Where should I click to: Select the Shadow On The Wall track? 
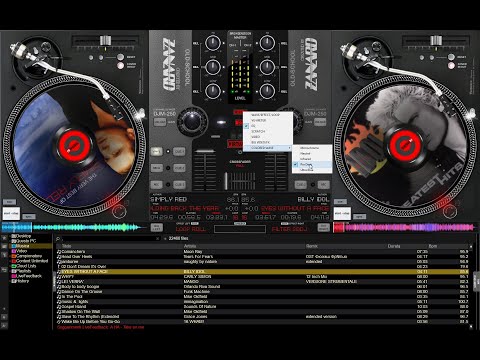click(263, 312)
